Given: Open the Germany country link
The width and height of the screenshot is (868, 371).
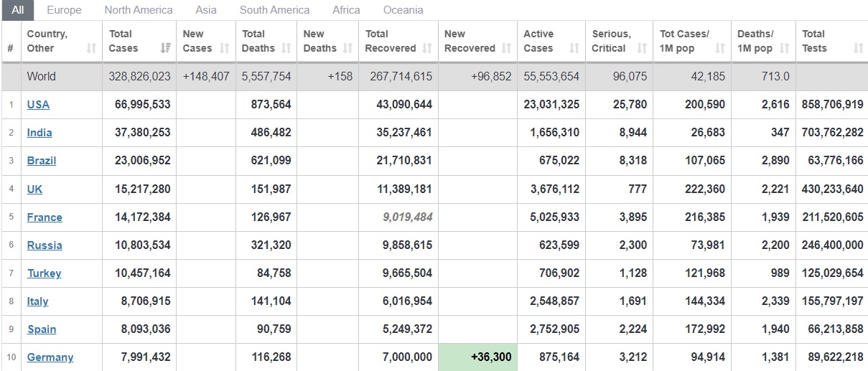Looking at the screenshot, I should point(50,357).
